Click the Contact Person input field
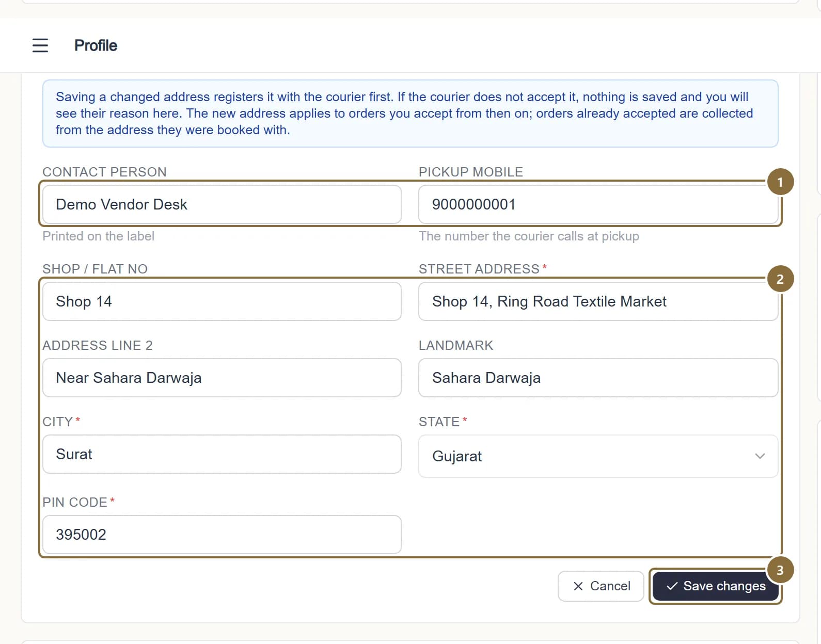The width and height of the screenshot is (821, 644). (222, 204)
